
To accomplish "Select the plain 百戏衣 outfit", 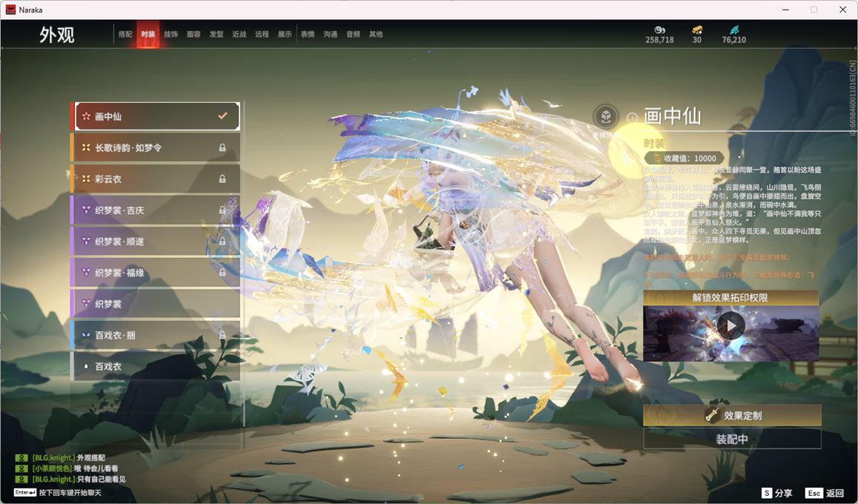I will tap(156, 366).
